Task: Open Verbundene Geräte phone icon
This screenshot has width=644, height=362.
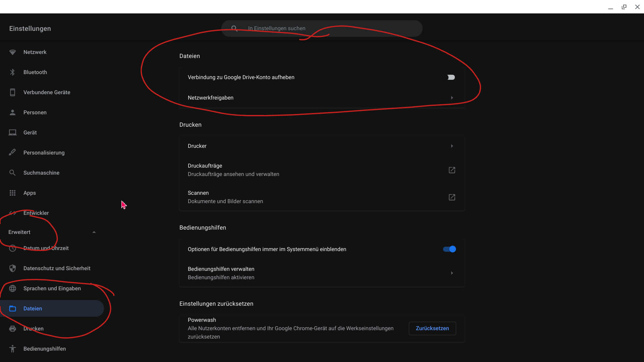Action: coord(12,93)
